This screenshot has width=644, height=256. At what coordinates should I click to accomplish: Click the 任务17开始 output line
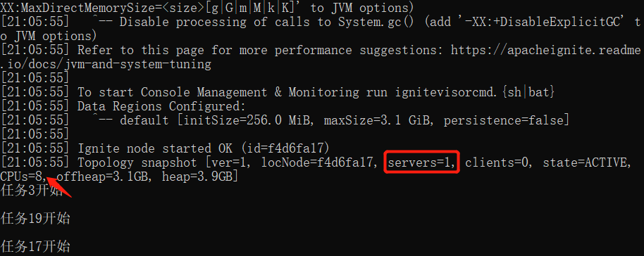[35, 247]
